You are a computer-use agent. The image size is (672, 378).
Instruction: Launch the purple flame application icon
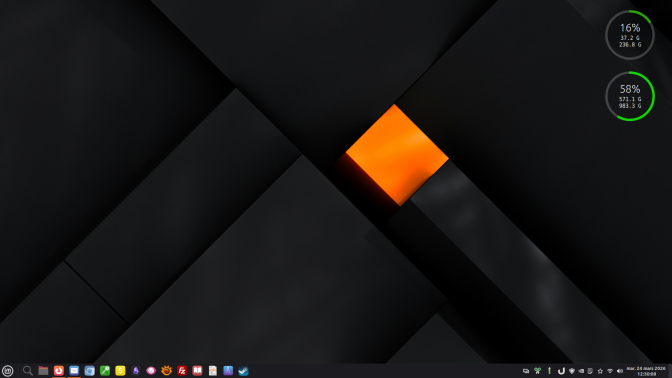pos(136,371)
